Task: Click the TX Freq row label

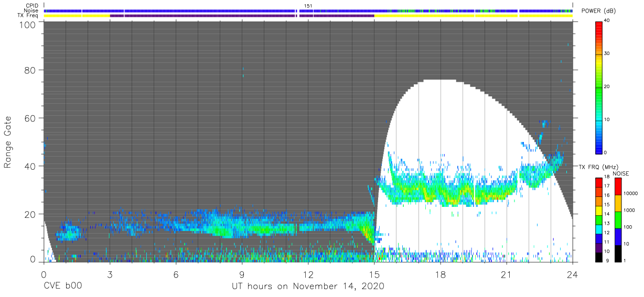Action: click(28, 16)
